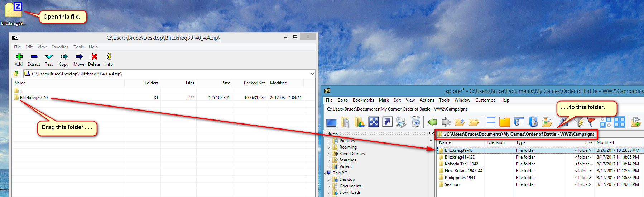Open the Customize menu in xplorer2
This screenshot has height=197, width=644.
[x=485, y=100]
